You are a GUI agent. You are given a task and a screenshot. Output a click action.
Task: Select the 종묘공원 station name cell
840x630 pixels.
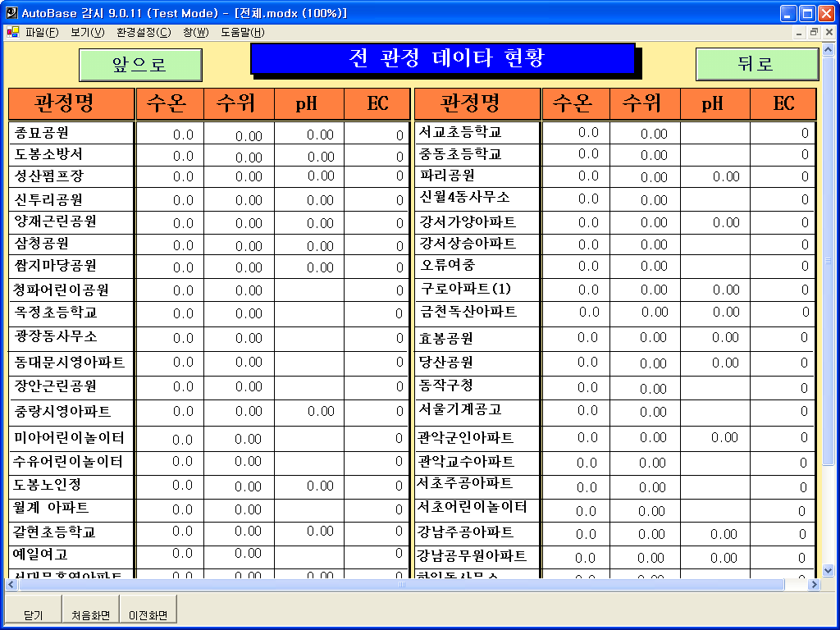coord(71,133)
